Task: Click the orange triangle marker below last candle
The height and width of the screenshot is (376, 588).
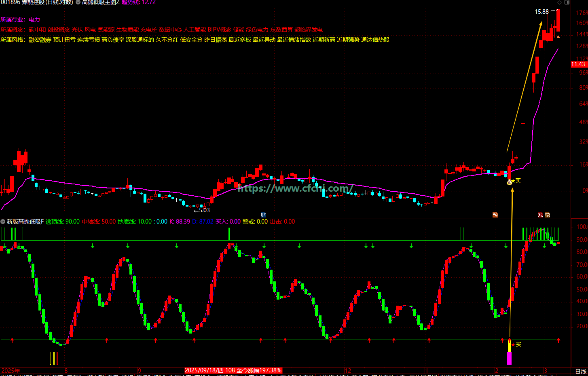Action: coord(558,37)
